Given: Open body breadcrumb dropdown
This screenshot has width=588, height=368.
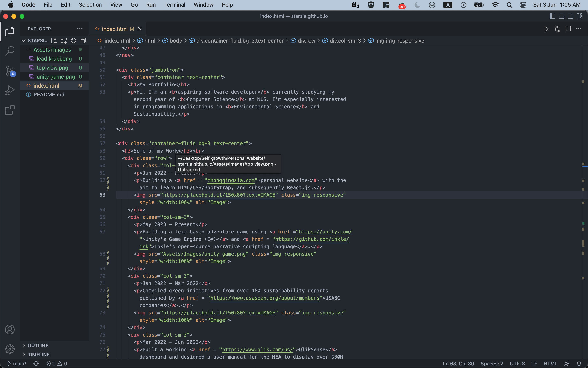Looking at the screenshot, I should click(x=172, y=41).
